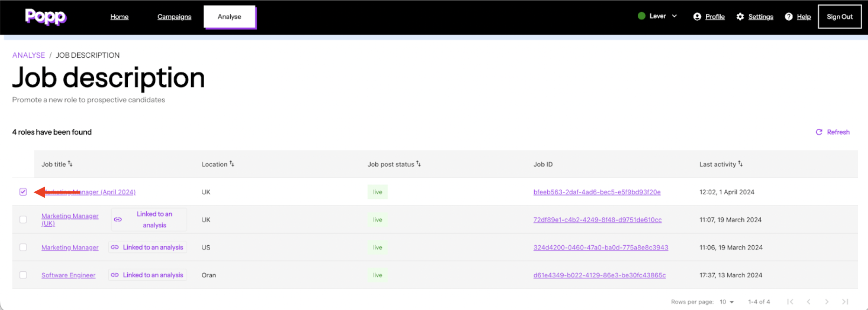Go to the Campaigns section
868x310 pixels.
click(x=174, y=17)
